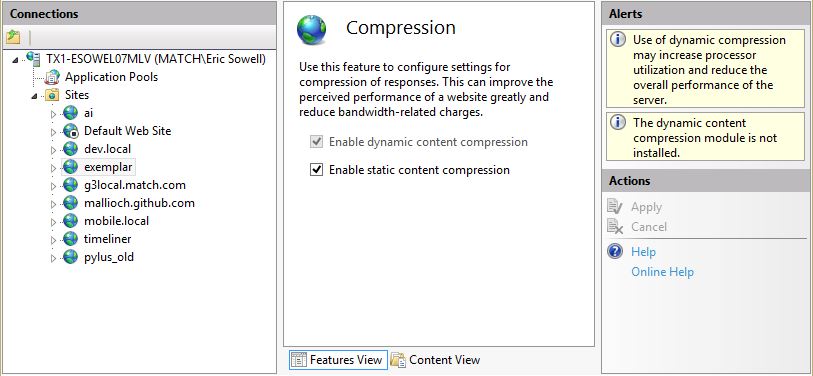Click the Apply action icon

pyautogui.click(x=615, y=207)
